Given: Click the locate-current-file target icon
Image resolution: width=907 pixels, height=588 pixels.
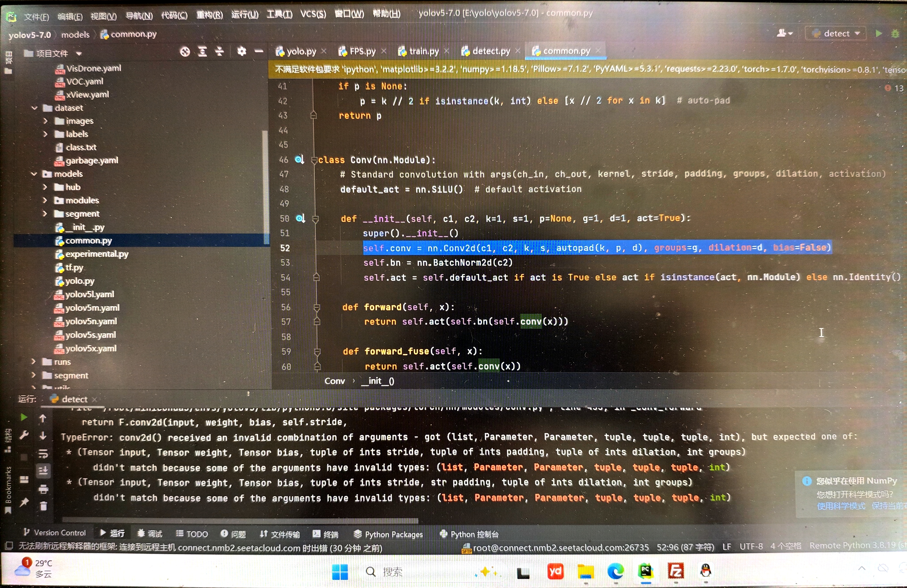Looking at the screenshot, I should tap(185, 52).
